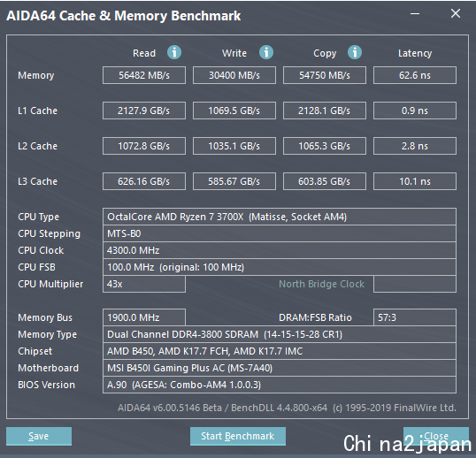Click DRAM:FSB Ratio value 57:3
476x458 pixels.
[x=415, y=317]
